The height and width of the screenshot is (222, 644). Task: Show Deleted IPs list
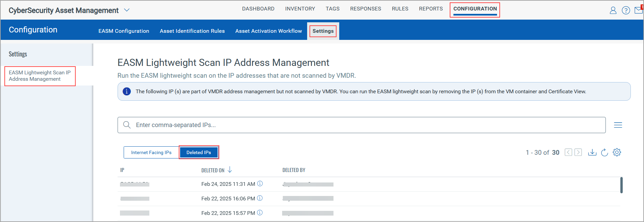click(199, 152)
